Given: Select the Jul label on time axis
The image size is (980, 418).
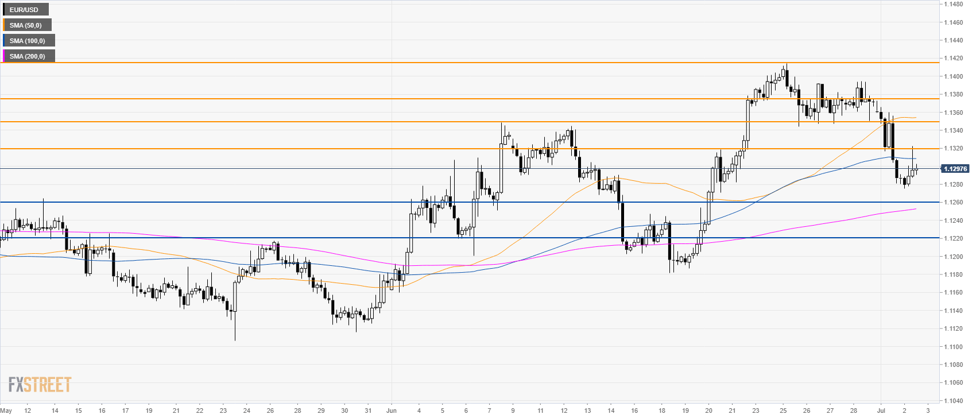Looking at the screenshot, I should (881, 411).
